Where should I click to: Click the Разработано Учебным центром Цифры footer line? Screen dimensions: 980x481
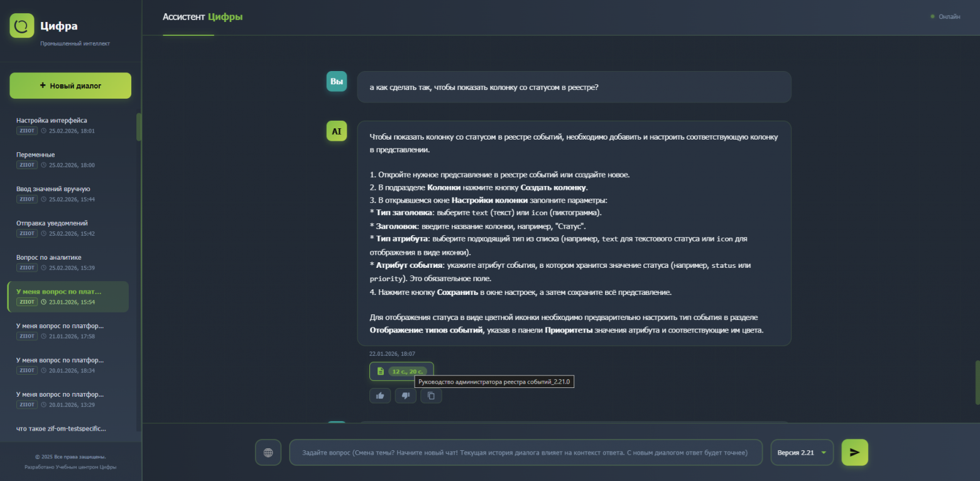pyautogui.click(x=70, y=467)
